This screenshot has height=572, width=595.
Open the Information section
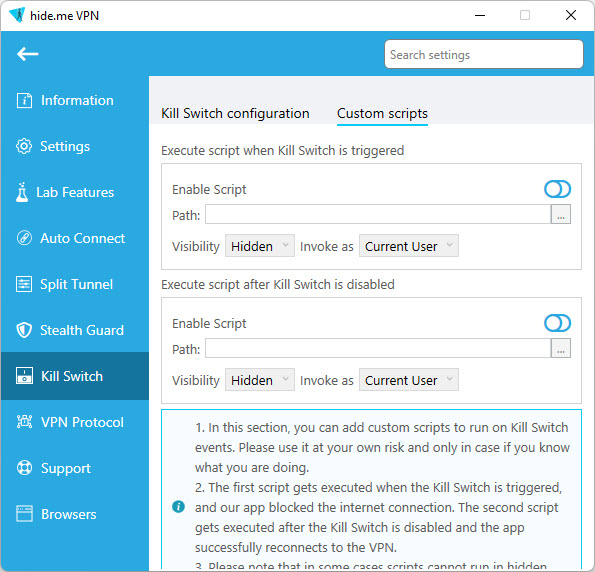(75, 101)
